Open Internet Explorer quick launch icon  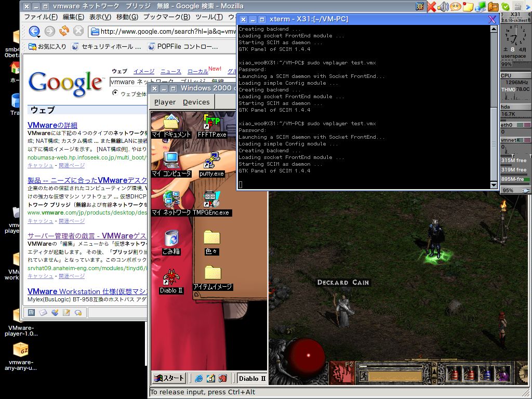tap(199, 378)
